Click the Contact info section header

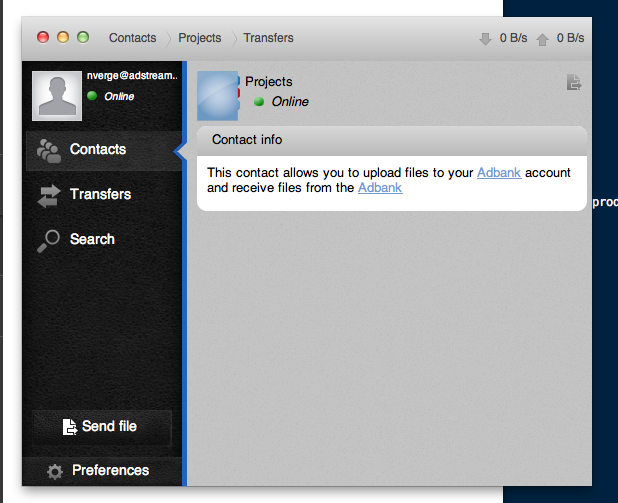(x=392, y=140)
